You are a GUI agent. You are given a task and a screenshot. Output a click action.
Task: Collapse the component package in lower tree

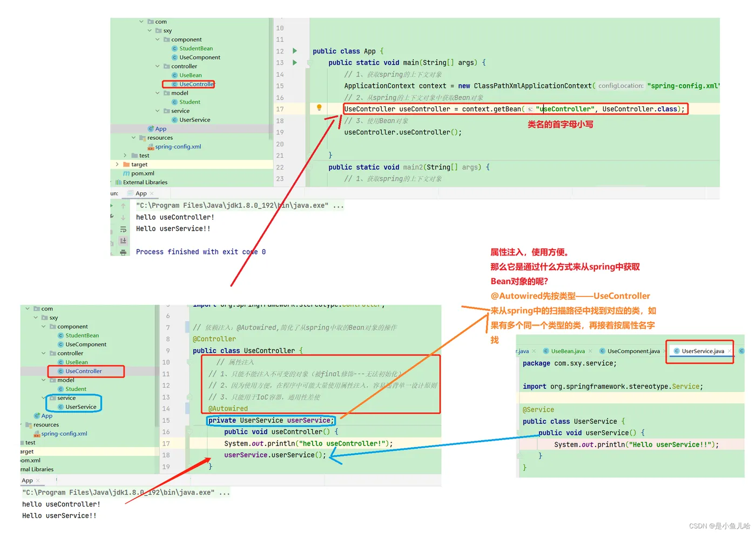44,327
